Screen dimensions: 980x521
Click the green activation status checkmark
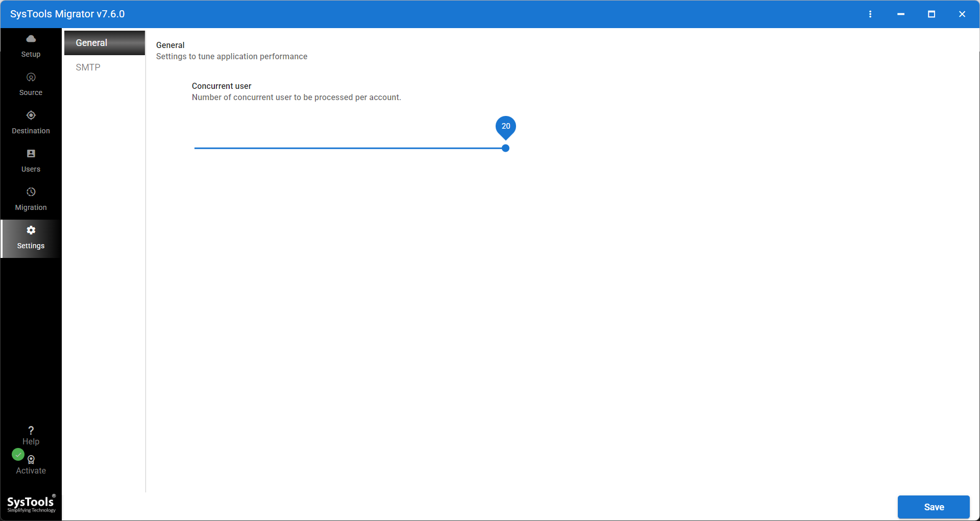[x=18, y=455]
